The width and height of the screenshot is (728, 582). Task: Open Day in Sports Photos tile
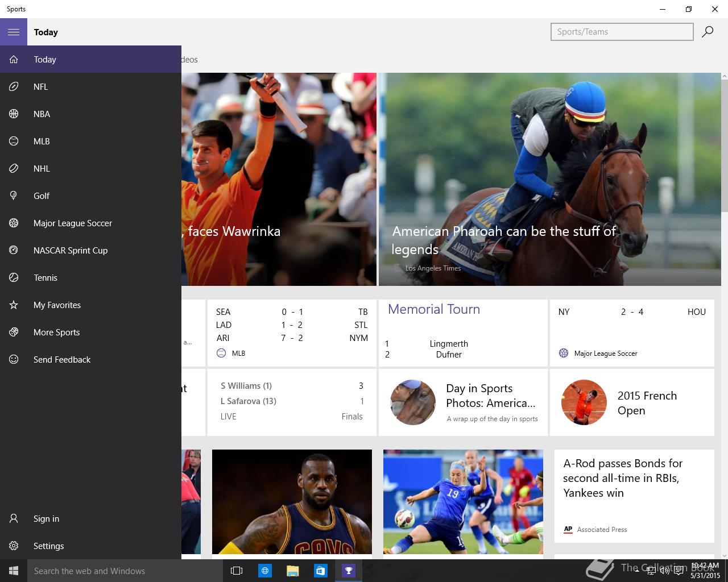463,402
